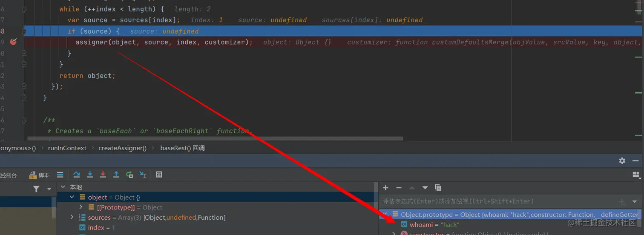Viewport: 644px width, 235px height.
Task: Click the duplicate watch copy icon
Action: point(438,188)
